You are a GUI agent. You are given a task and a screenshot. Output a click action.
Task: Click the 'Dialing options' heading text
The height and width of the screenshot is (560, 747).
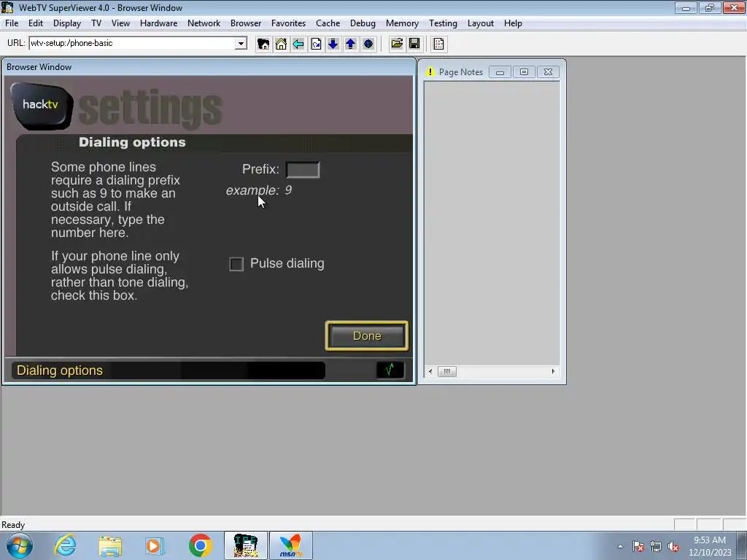[x=132, y=142]
